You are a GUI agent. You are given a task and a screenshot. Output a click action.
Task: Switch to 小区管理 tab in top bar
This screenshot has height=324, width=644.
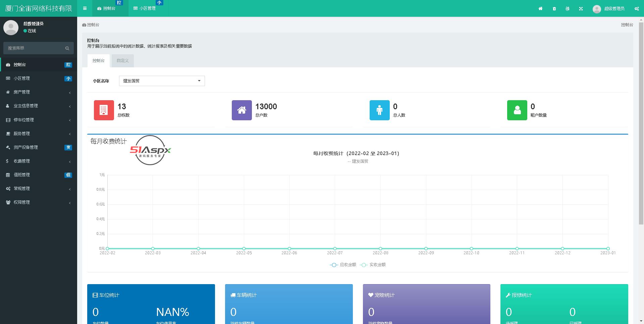coord(145,8)
